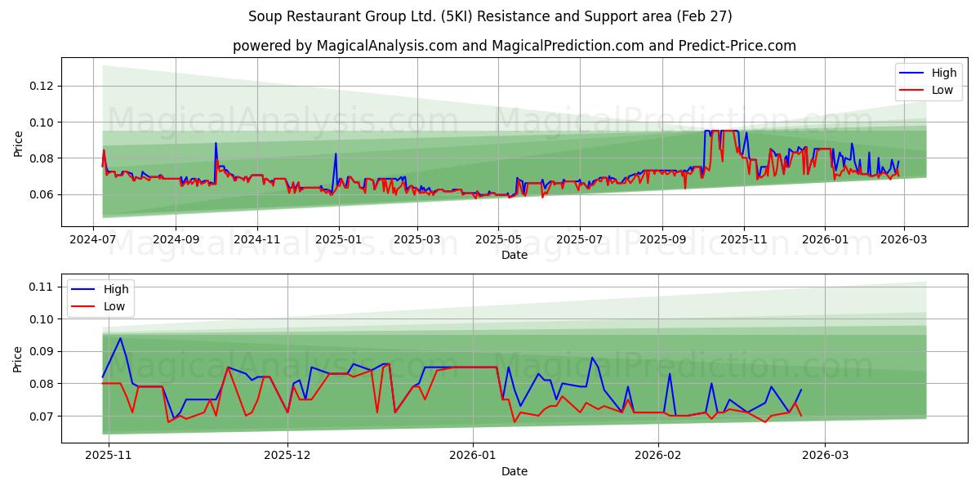Viewport: 980px width, 490px height.
Task: Click the 0.08 price tick on the lower chart
Action: (42, 384)
